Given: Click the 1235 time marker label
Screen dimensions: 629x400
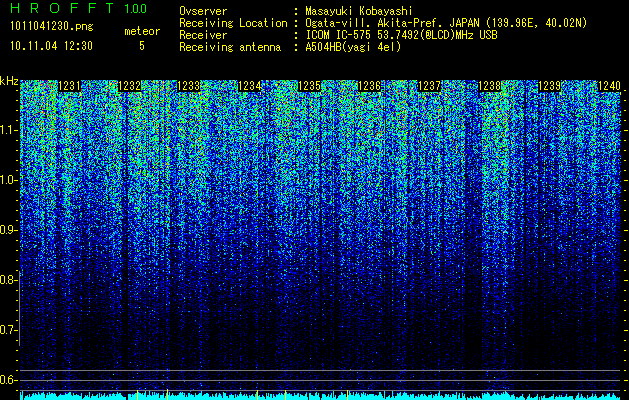Looking at the screenshot, I should [310, 86].
